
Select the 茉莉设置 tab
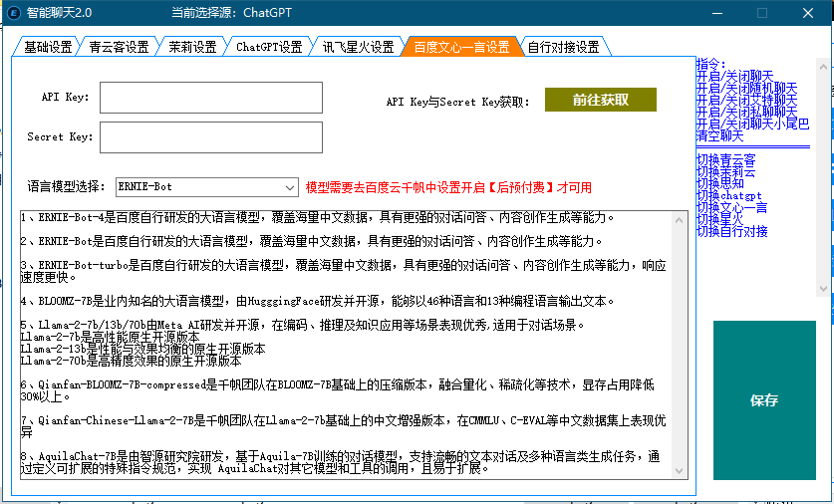coord(192,47)
